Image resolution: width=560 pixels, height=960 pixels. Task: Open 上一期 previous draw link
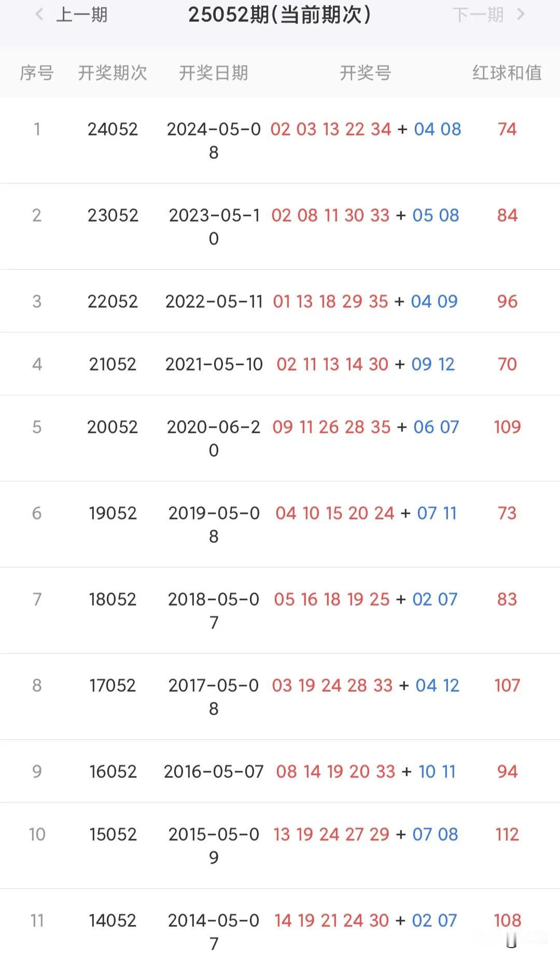coord(82,15)
